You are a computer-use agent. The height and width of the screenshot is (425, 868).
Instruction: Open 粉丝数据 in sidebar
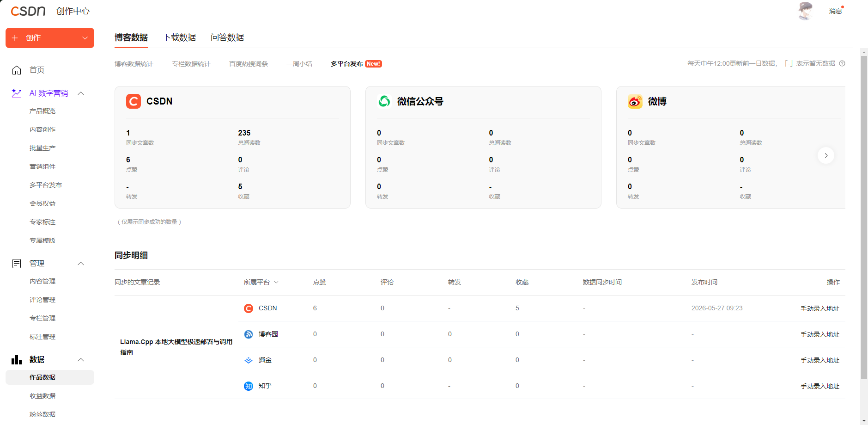pyautogui.click(x=42, y=414)
